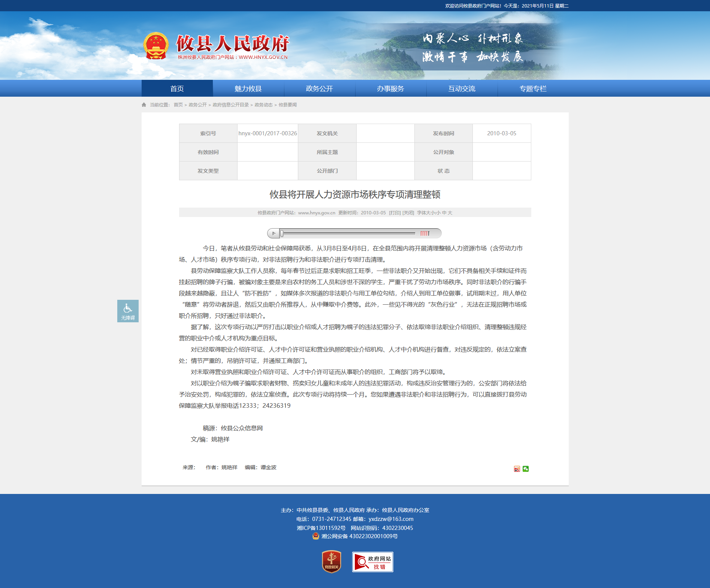Click the national emblem logo

pos(156,46)
